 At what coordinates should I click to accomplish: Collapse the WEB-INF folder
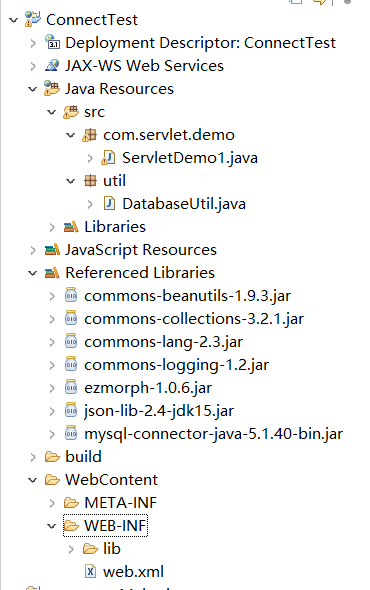click(x=52, y=526)
